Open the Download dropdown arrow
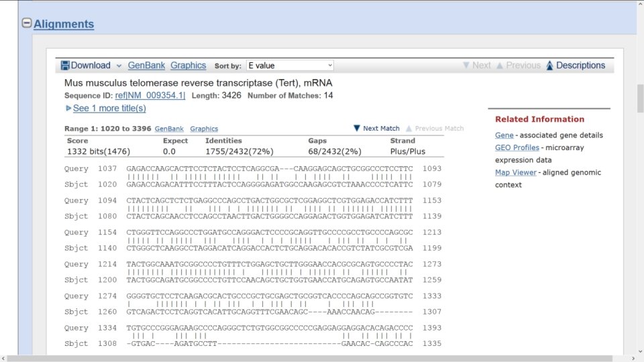This screenshot has width=644, height=362. [x=119, y=66]
